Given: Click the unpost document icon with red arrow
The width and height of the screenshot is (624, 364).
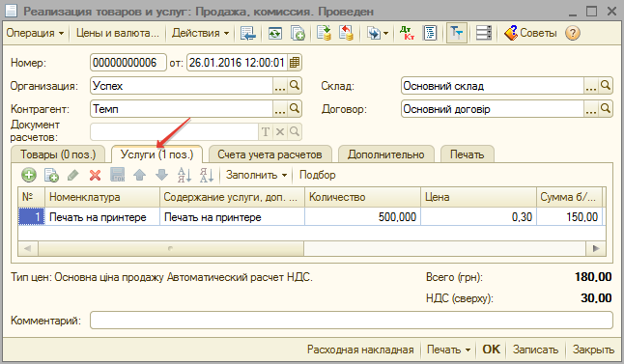Looking at the screenshot, I should click(x=346, y=33).
